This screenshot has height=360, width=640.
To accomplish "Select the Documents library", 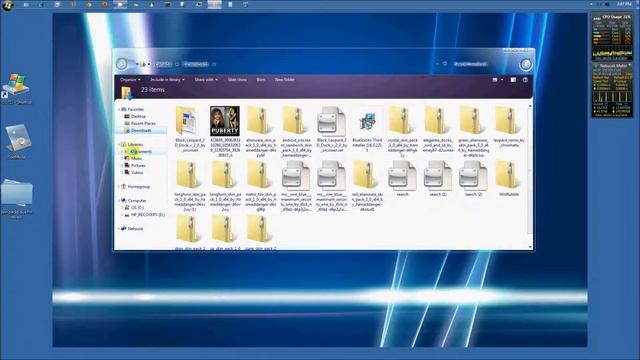I will pos(141,151).
